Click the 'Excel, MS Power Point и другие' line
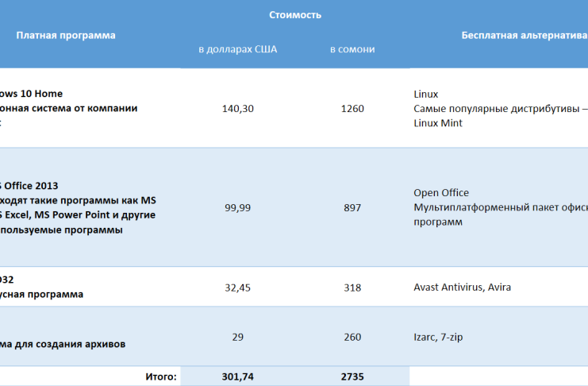 pos(80,214)
